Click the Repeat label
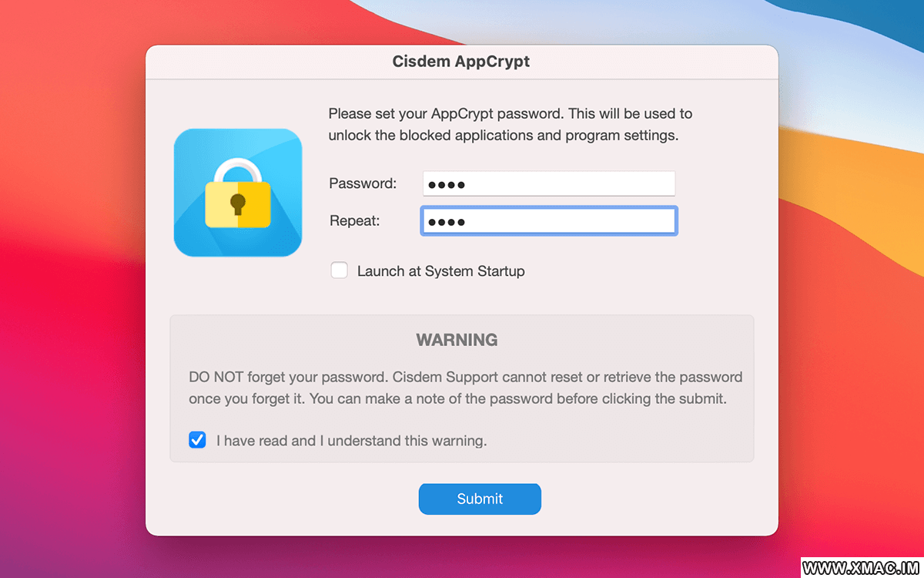The width and height of the screenshot is (924, 578). pyautogui.click(x=355, y=220)
